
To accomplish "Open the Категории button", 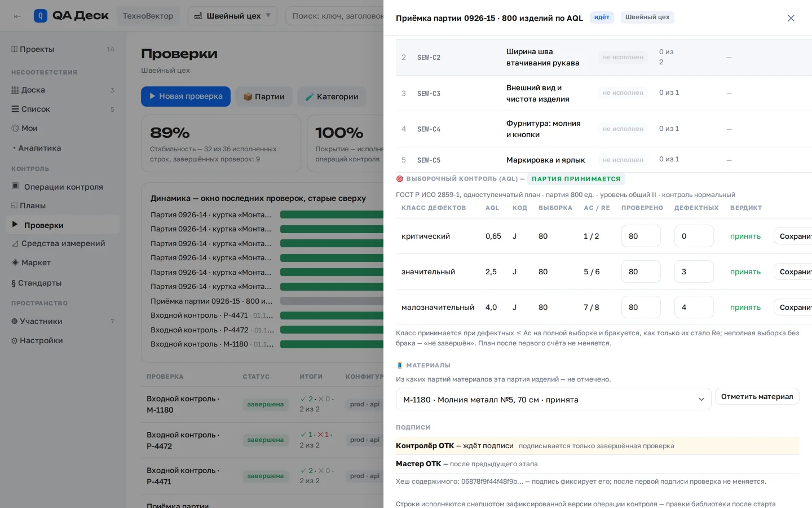I will coord(332,97).
